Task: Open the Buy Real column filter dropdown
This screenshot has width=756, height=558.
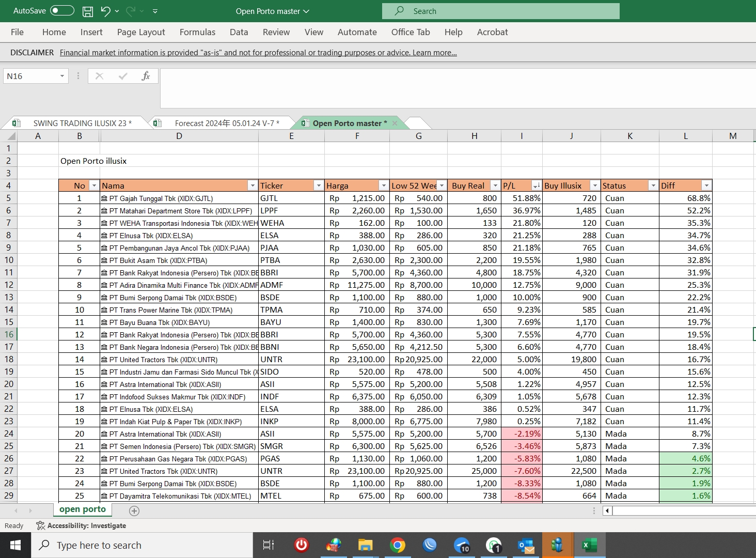Action: [x=495, y=185]
